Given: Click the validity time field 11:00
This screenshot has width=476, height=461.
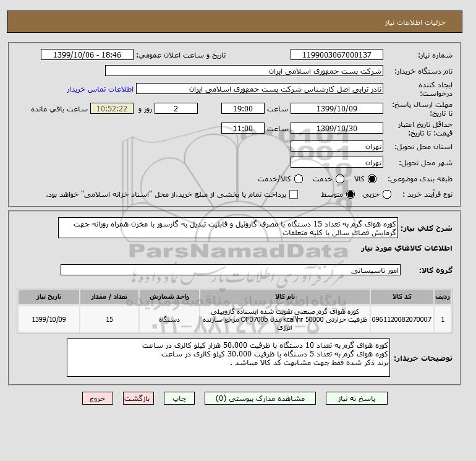Looking at the screenshot, I should point(243,128).
